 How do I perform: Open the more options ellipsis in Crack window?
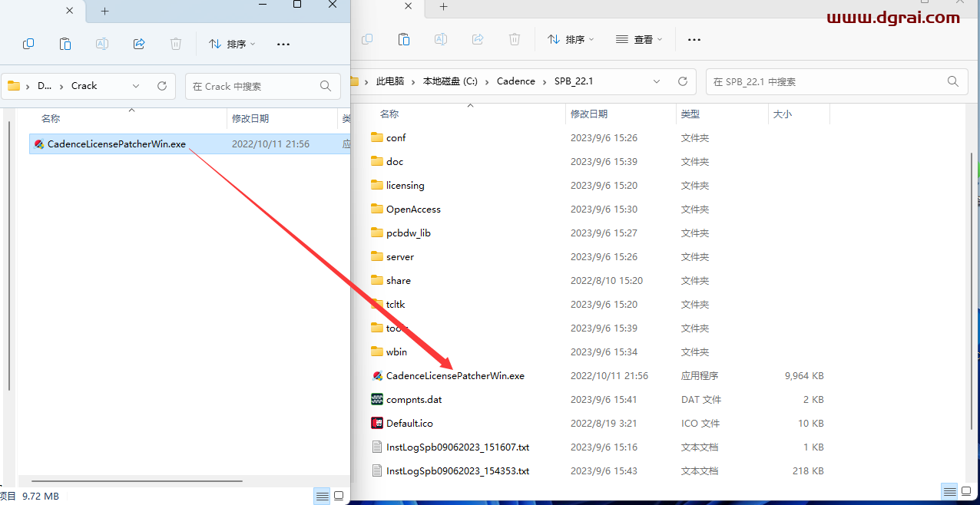[283, 45]
